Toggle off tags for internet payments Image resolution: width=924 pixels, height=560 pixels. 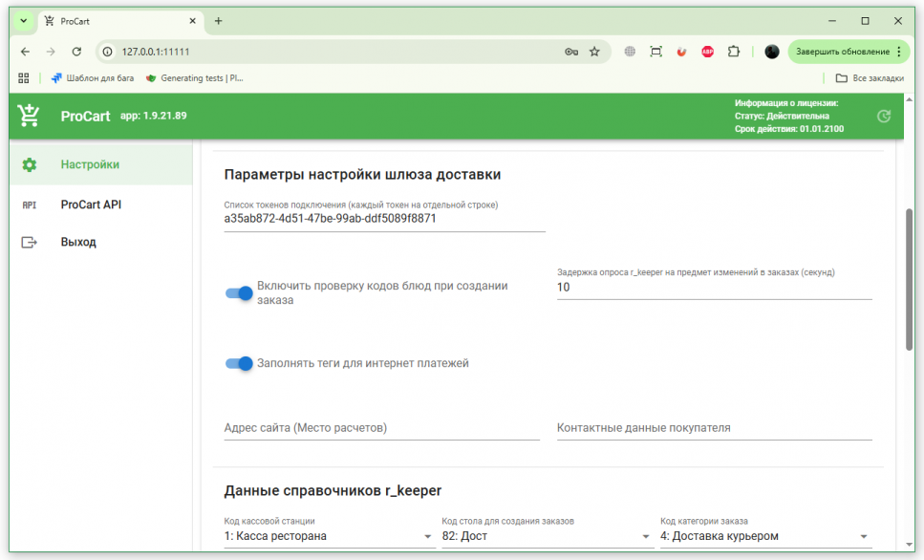coord(239,363)
